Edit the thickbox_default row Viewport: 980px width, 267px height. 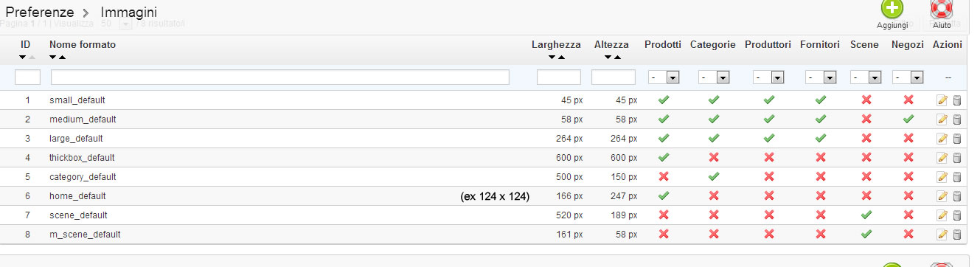tap(942, 157)
